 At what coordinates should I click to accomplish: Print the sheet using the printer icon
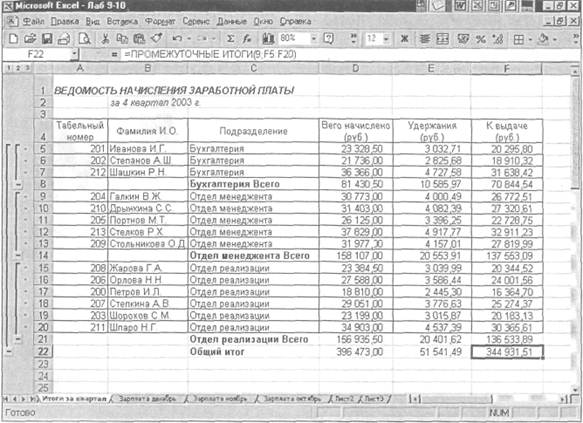click(64, 39)
